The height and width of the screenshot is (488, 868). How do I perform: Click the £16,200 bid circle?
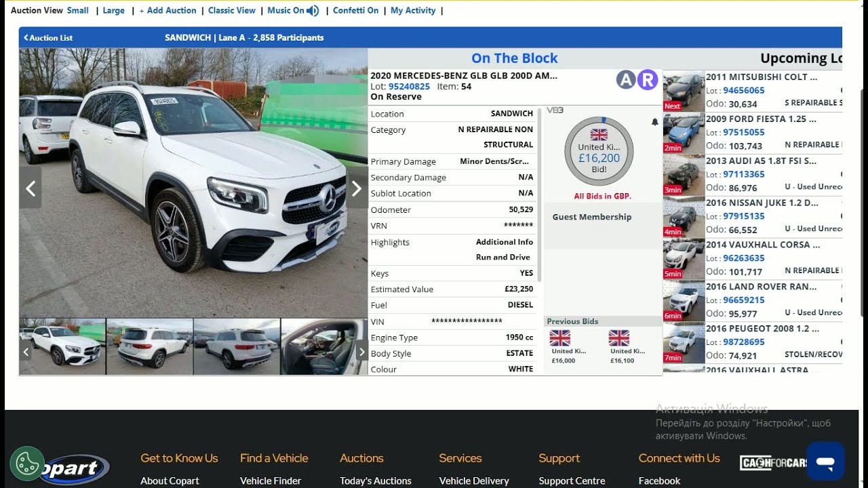click(x=599, y=152)
